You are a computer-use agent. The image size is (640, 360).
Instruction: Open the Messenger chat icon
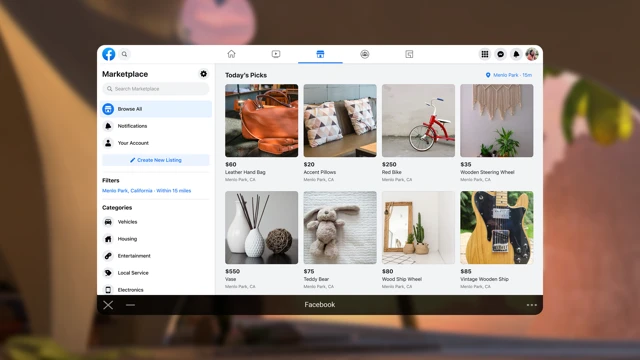coord(500,54)
